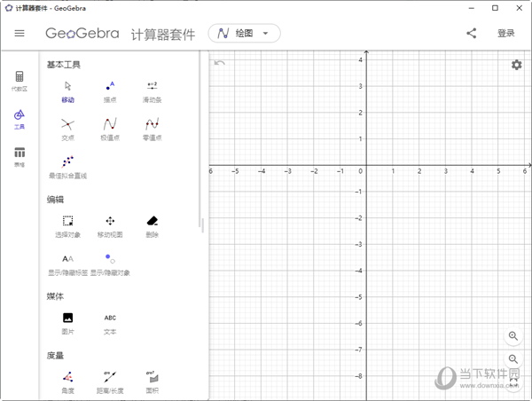Viewport: 532px width, 401px height.
Task: Switch to the 工具 tools tab
Action: coord(20,119)
